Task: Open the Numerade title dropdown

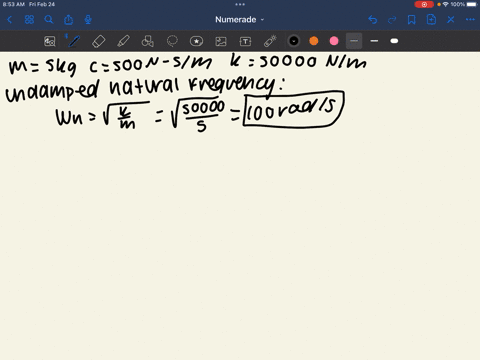Action: (x=239, y=20)
